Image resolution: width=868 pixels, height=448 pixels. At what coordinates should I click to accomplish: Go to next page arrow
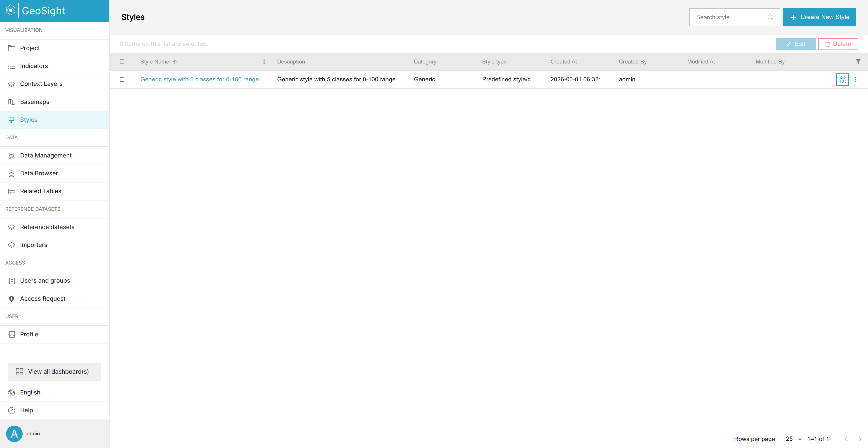click(x=860, y=439)
